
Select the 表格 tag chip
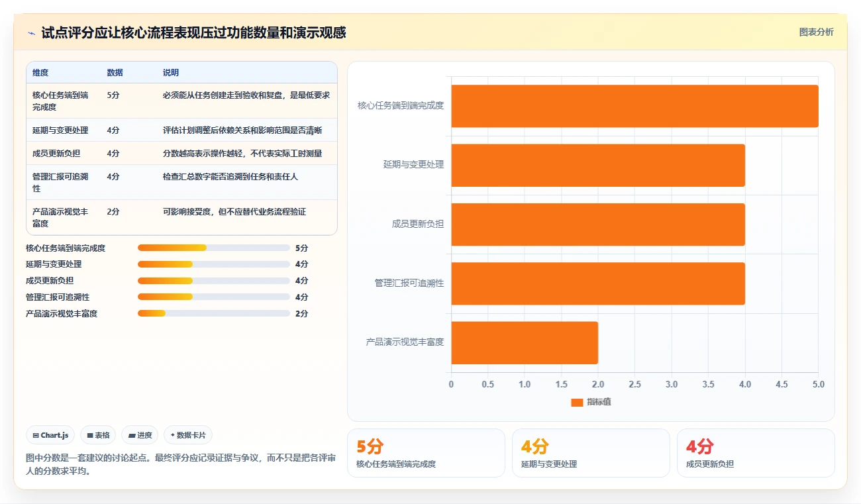tap(98, 435)
